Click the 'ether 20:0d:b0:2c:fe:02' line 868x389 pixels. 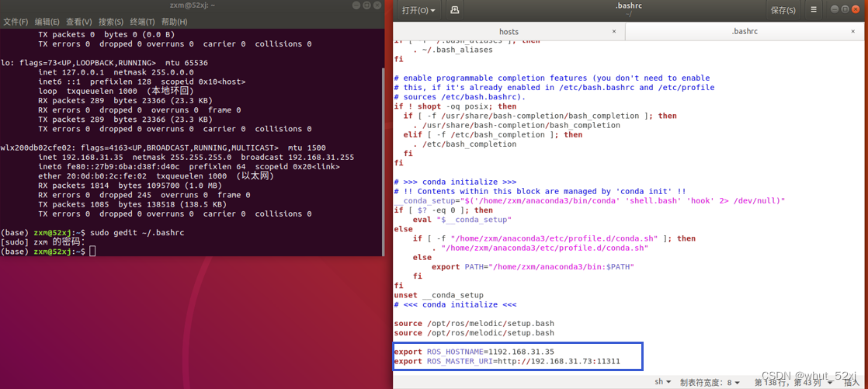[x=156, y=176]
